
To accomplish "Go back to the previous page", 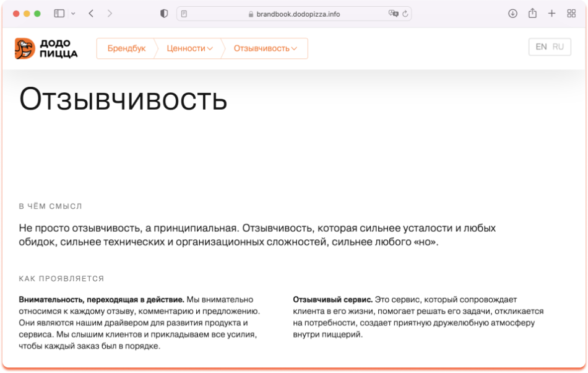I will pyautogui.click(x=91, y=14).
